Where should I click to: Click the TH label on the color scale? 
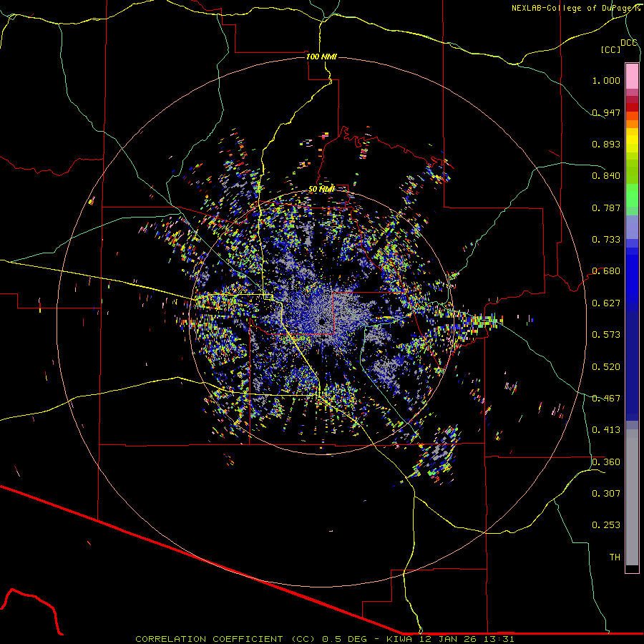tap(615, 557)
